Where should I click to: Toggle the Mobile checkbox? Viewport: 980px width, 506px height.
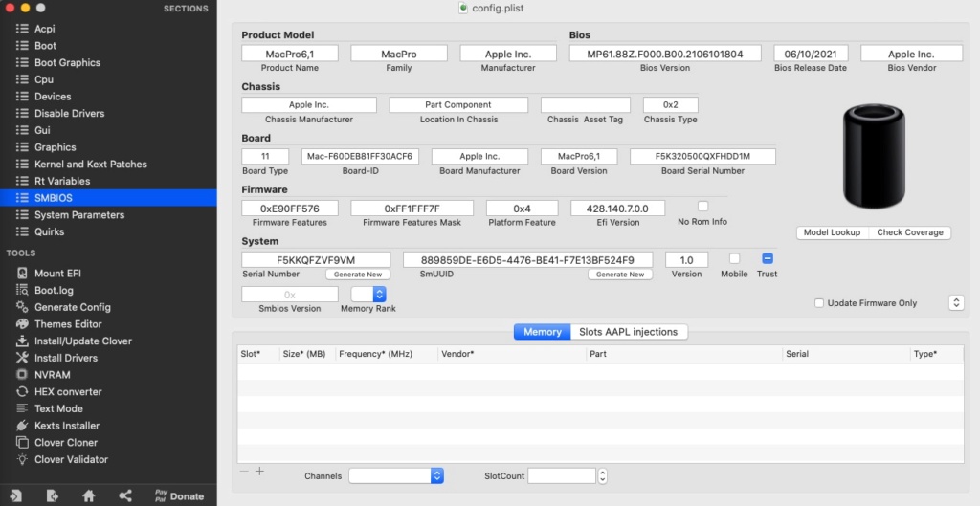pyautogui.click(x=734, y=258)
